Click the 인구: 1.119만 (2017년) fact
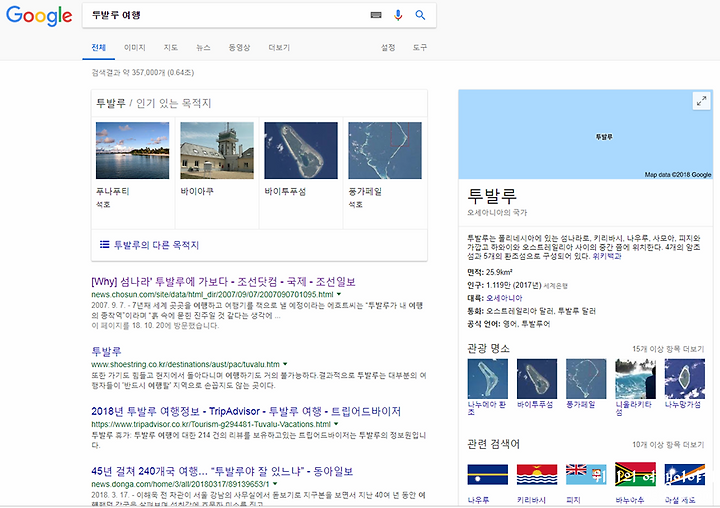Screen dimensions: 720x508 coord(504,285)
